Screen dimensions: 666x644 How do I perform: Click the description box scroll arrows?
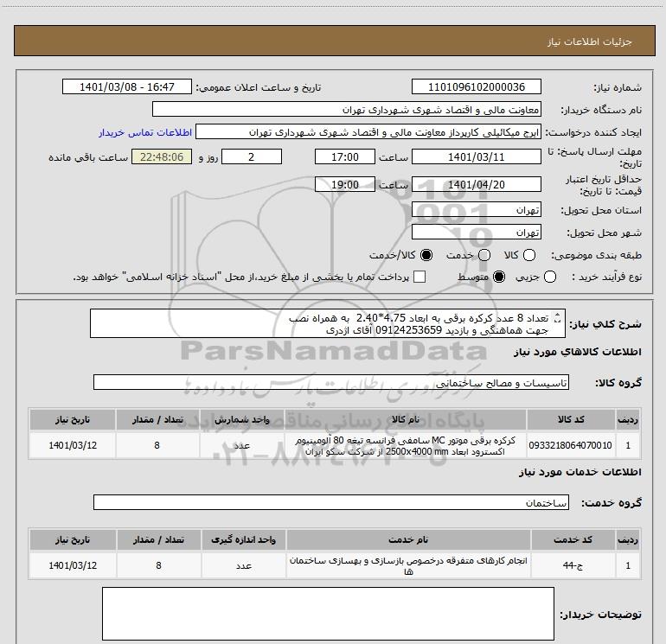(558, 318)
